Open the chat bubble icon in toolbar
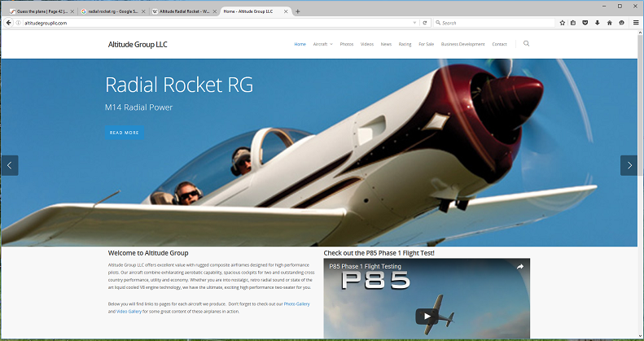This screenshot has width=644, height=341. pyautogui.click(x=621, y=23)
